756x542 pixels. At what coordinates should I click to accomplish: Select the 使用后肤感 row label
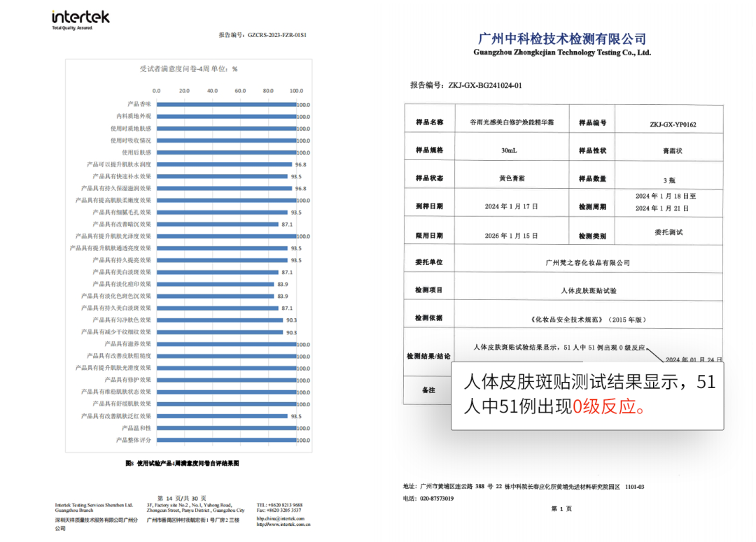click(136, 152)
